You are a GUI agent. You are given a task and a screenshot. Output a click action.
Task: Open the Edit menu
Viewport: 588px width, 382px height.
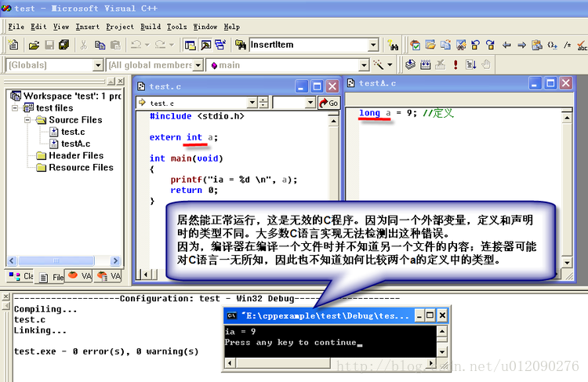[38, 27]
